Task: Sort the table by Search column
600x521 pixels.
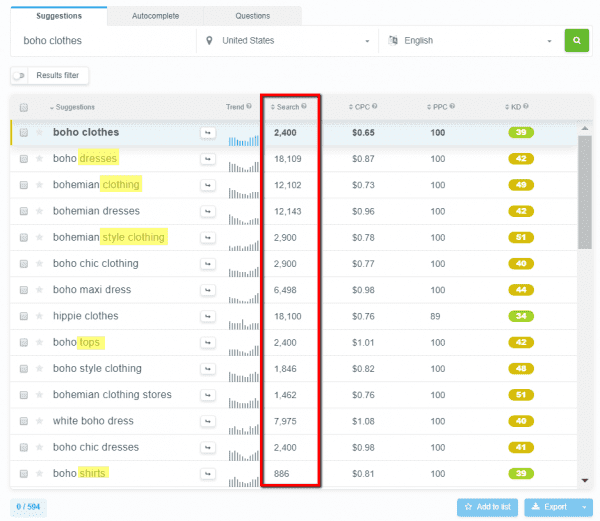Action: point(288,106)
